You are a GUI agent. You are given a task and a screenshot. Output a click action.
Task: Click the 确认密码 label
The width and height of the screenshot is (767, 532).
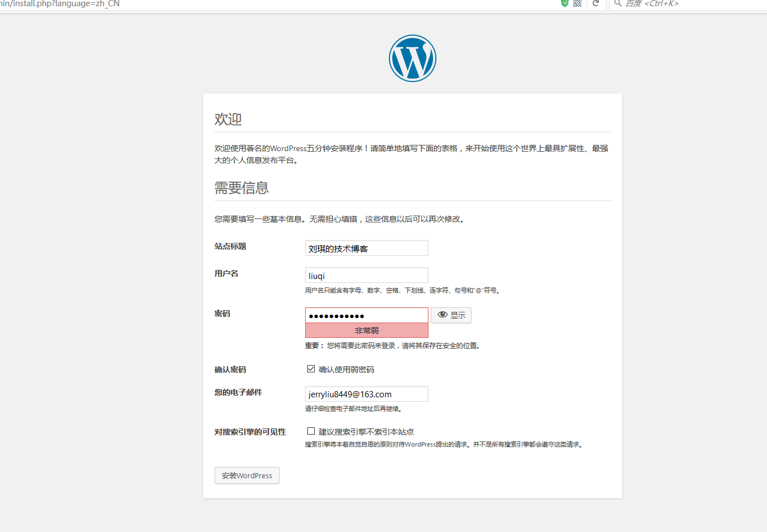tap(230, 370)
